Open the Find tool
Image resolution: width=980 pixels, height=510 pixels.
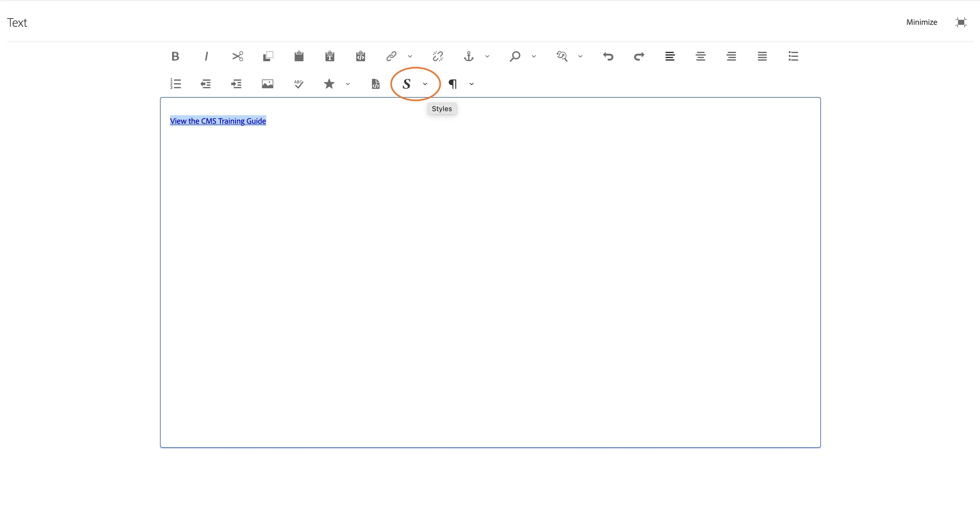click(x=515, y=56)
